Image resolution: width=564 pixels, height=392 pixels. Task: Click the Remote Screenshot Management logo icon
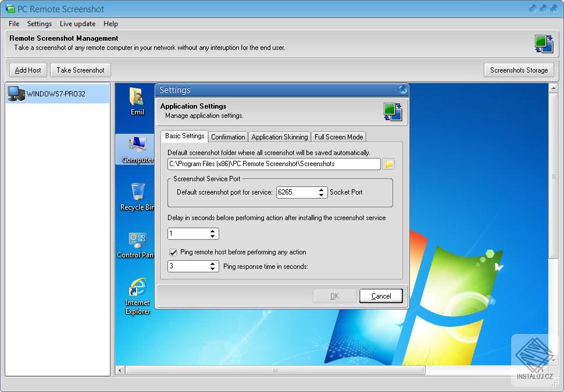pos(544,43)
